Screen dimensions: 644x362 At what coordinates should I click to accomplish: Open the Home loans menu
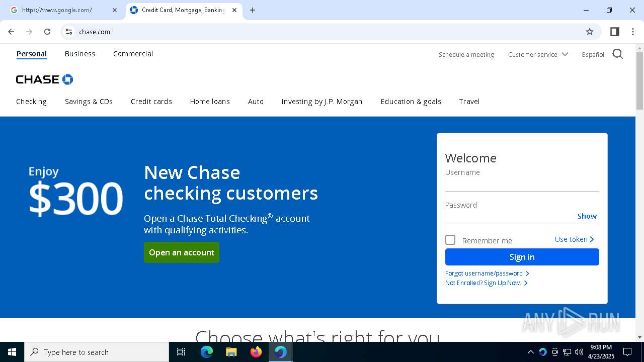[x=210, y=102]
